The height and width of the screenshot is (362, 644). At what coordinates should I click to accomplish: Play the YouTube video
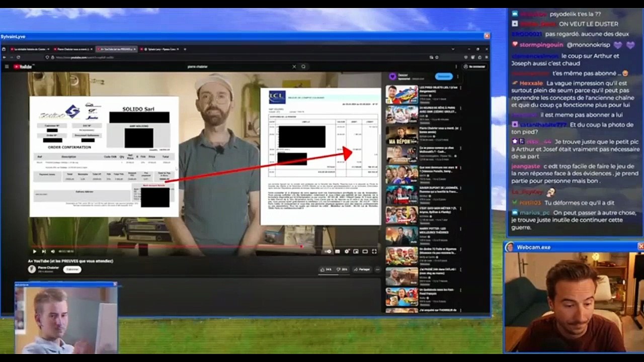(34, 251)
